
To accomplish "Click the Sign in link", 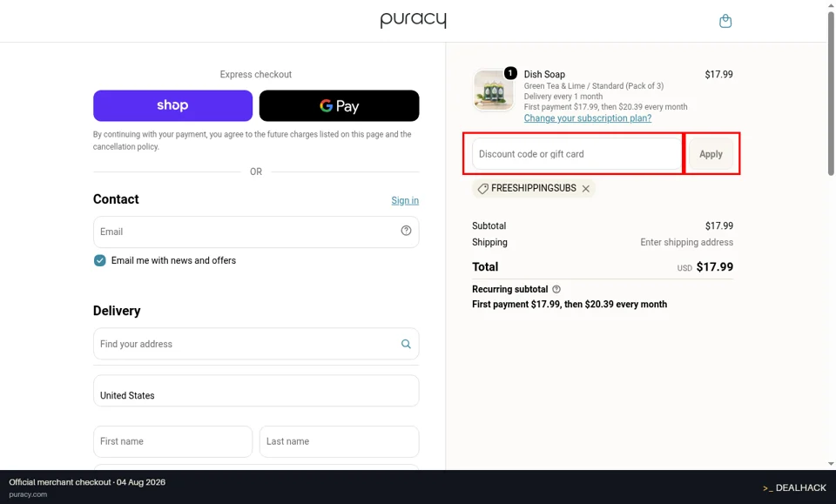I will point(405,201).
